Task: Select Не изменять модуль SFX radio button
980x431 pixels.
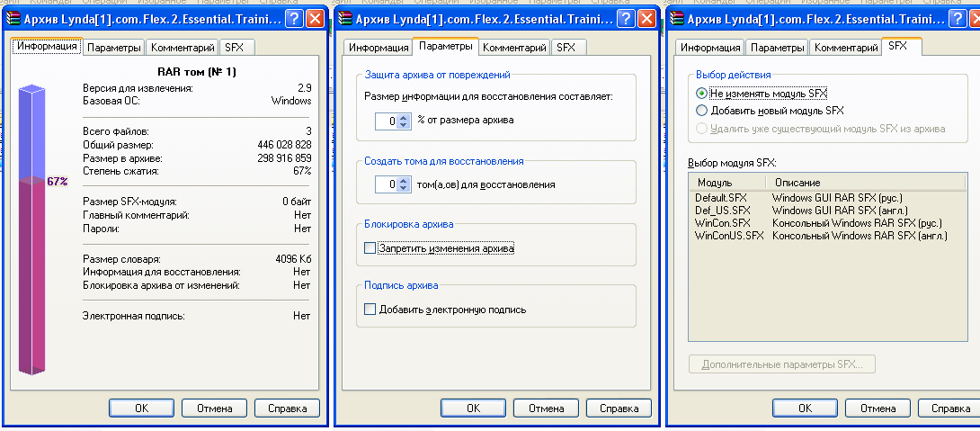Action: click(x=701, y=94)
